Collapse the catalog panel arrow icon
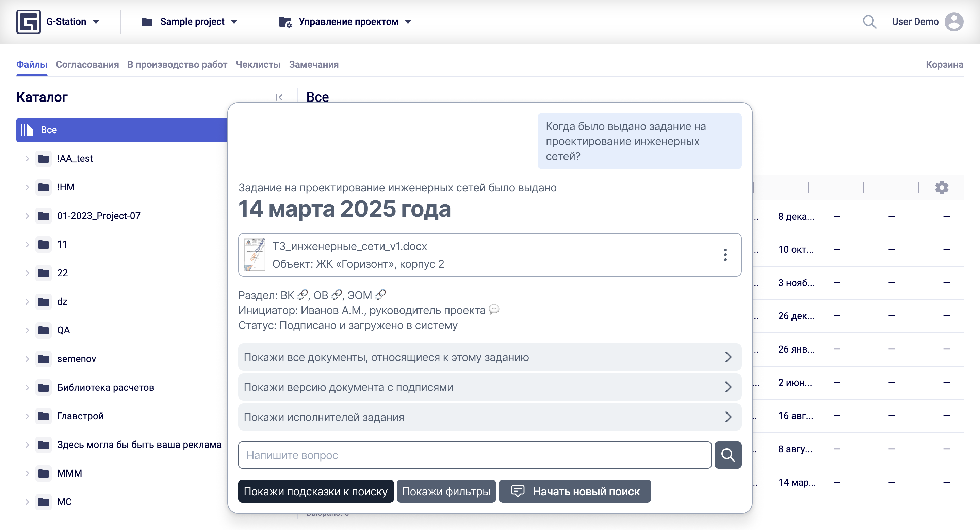The height and width of the screenshot is (530, 980). (x=279, y=97)
